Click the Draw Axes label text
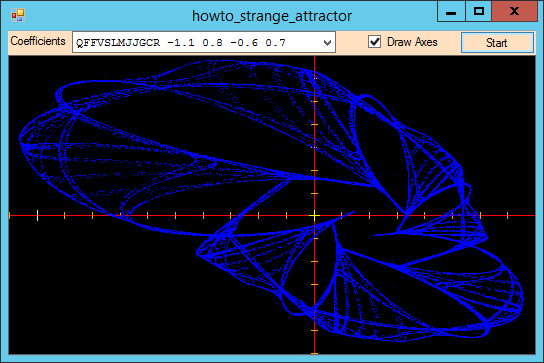Viewport: 544px width, 363px height. pyautogui.click(x=412, y=42)
